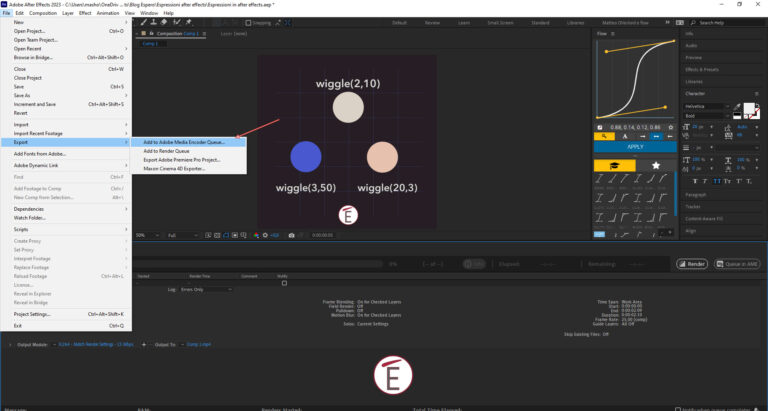Click the Queue in AME button
768x411 pixels.
pyautogui.click(x=737, y=264)
